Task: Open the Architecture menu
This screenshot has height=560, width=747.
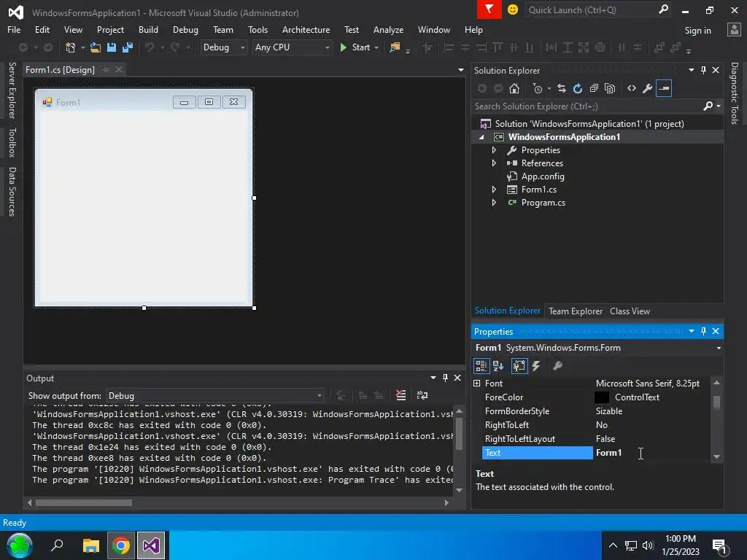Action: pos(306,29)
